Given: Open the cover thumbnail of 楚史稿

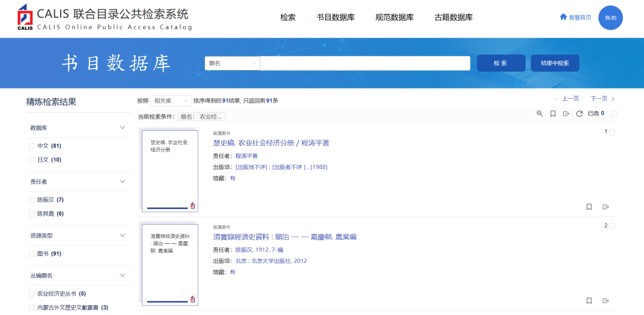Looking at the screenshot, I should (170, 171).
